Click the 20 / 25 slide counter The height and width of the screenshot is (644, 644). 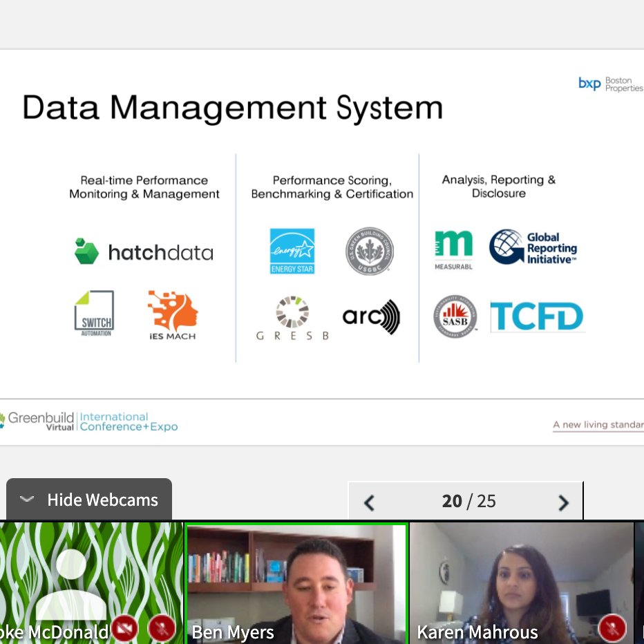(468, 501)
